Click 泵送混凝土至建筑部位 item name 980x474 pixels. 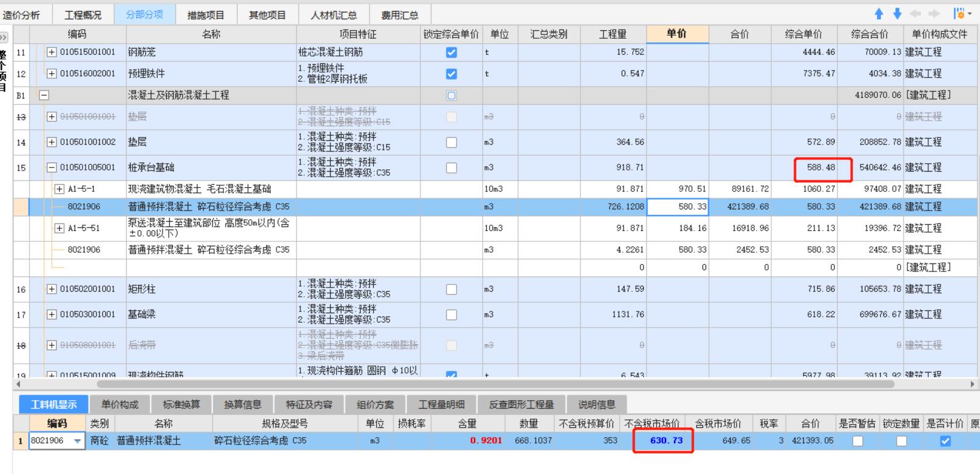click(211, 228)
